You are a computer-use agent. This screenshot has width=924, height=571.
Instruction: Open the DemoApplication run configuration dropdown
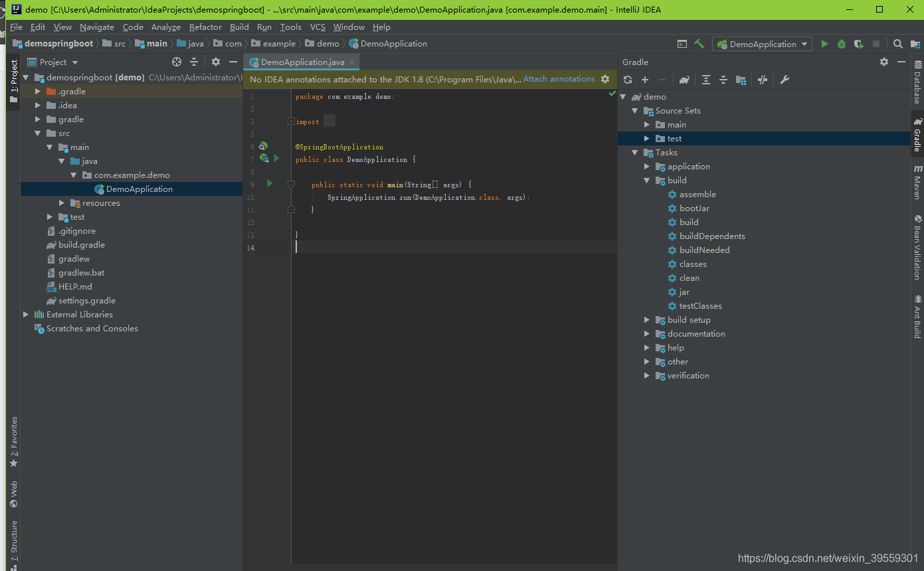point(763,44)
